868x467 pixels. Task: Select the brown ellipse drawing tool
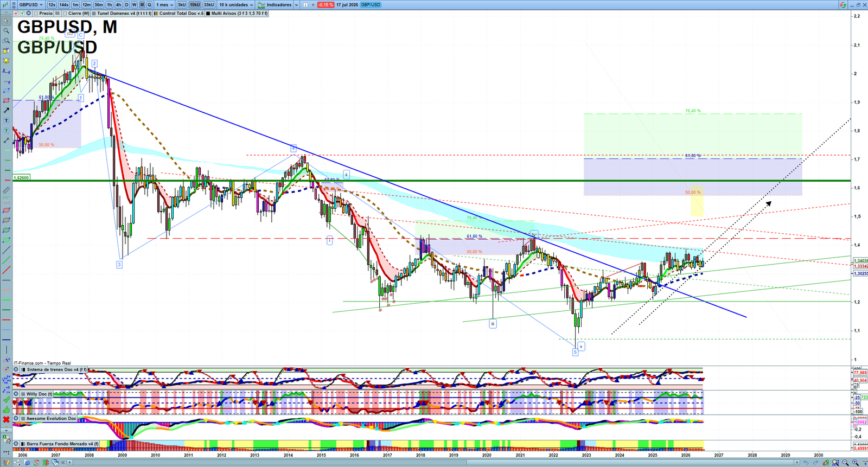click(7, 220)
